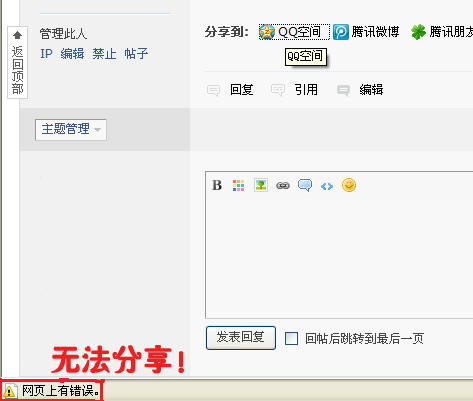473x401 pixels.
Task: Toggle bold text in reply editor
Action: click(x=217, y=185)
